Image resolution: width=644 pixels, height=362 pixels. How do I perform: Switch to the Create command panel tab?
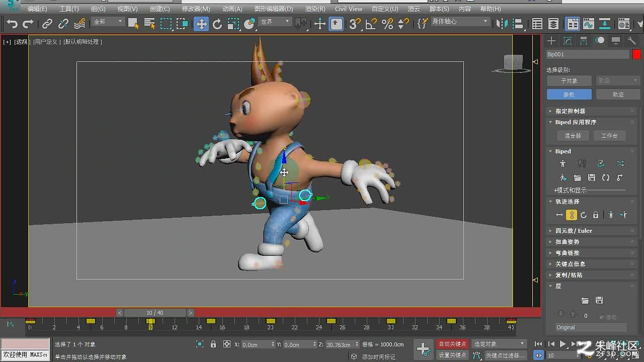(551, 41)
